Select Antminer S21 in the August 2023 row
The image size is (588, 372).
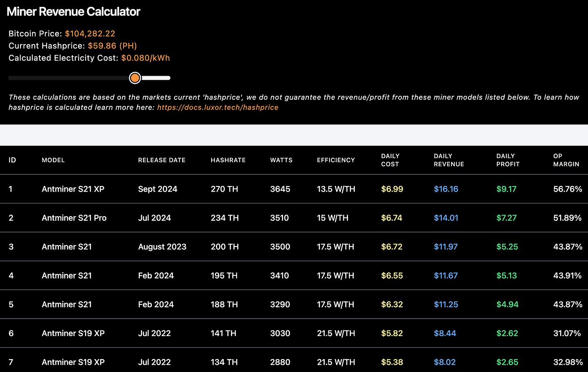67,247
